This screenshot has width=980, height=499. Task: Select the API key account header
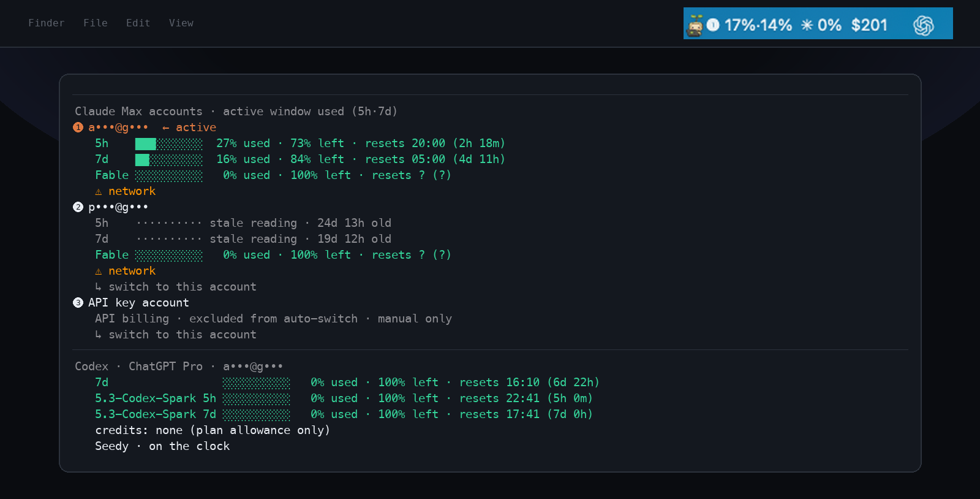[138, 302]
